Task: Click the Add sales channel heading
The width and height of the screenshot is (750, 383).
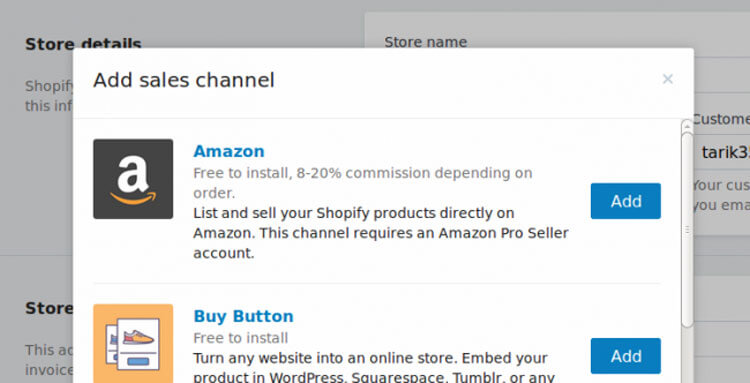Action: (x=184, y=80)
